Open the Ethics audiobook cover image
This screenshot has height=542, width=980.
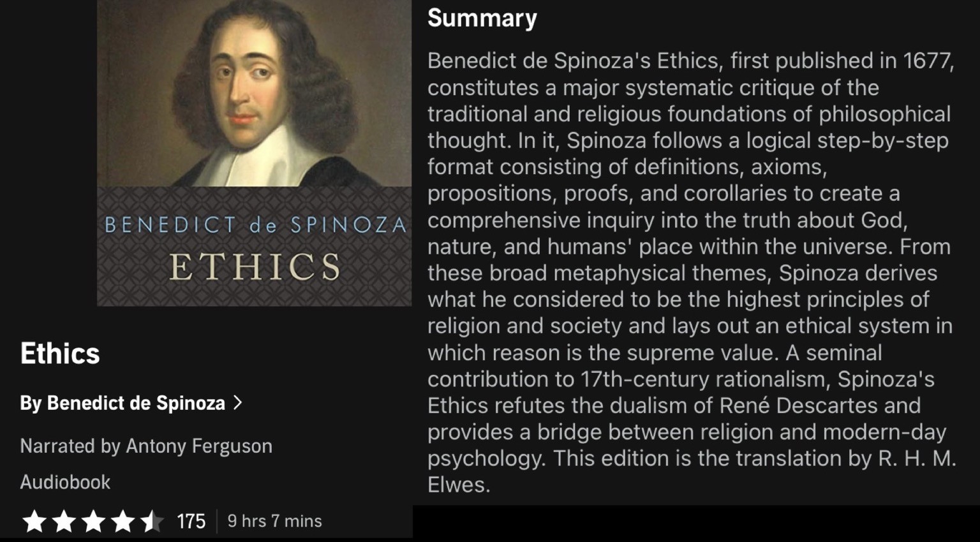[x=254, y=153]
